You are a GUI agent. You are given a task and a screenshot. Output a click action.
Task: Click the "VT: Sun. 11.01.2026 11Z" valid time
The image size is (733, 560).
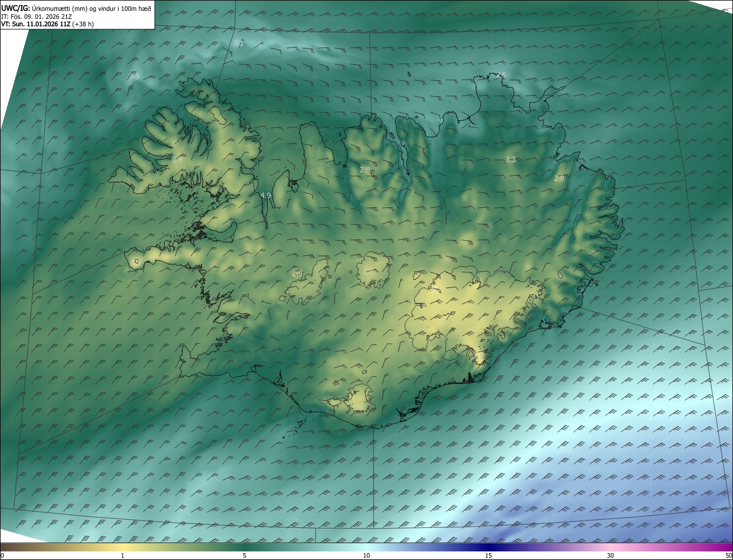coord(36,24)
